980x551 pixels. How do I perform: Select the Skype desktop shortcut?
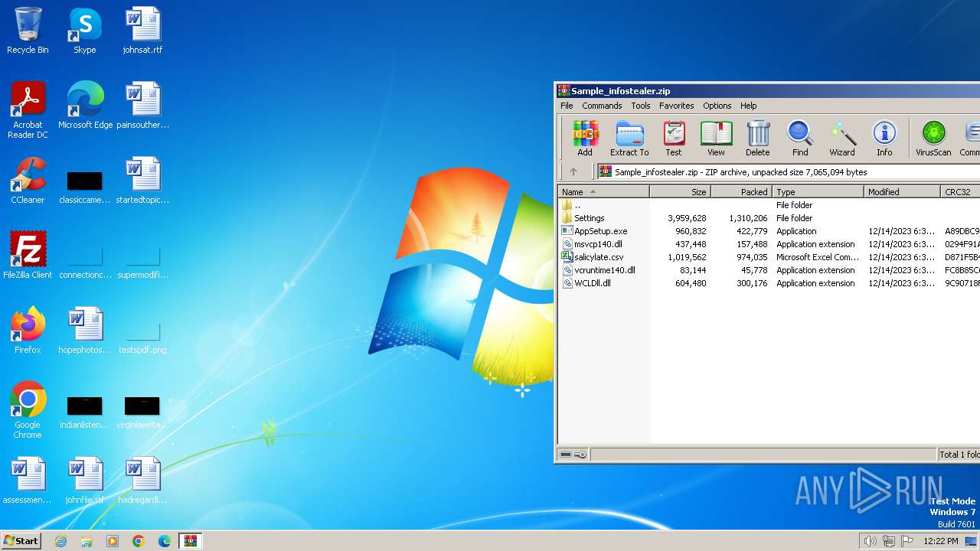[85, 31]
